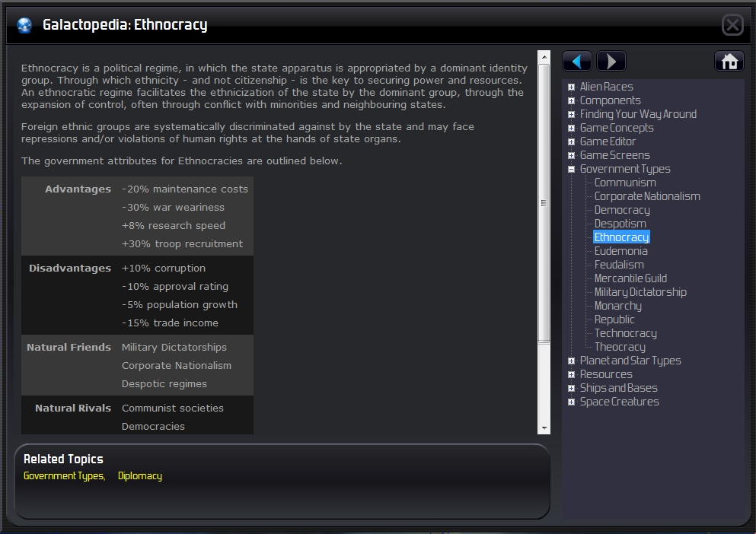This screenshot has height=534, width=756.
Task: Close the Galactopedia window
Action: tap(732, 24)
